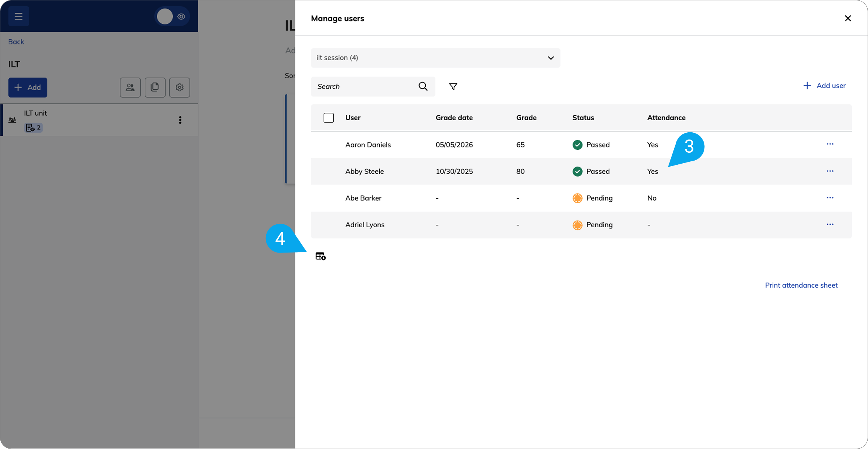
Task: Click Aaron Daniels grade 65
Action: (520, 145)
